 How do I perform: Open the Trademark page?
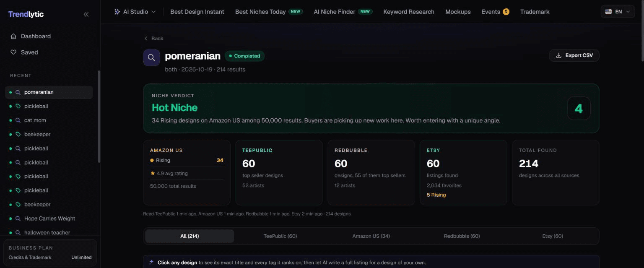[535, 12]
